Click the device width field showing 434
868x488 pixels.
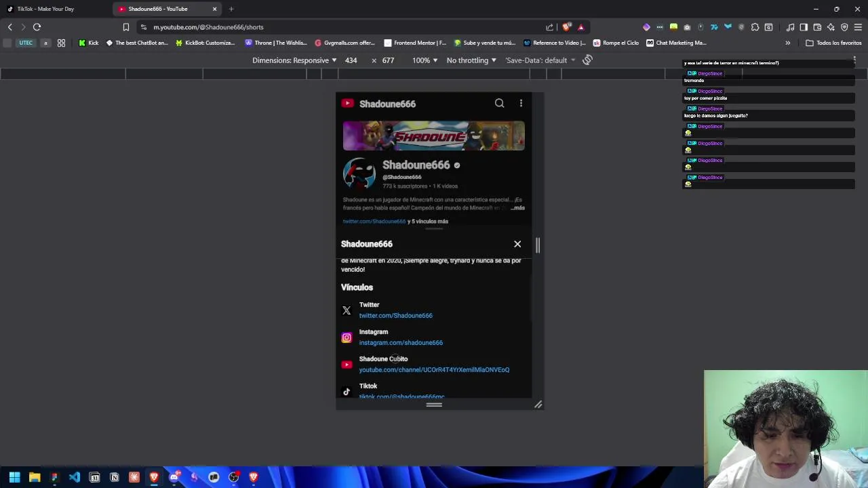[x=351, y=60]
